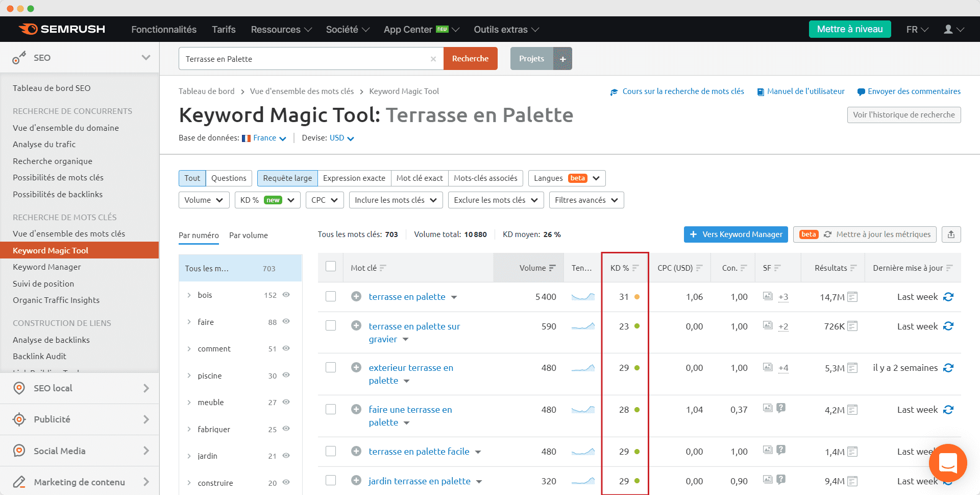980x495 pixels.
Task: Open the Filtres avancés dropdown
Action: 586,200
